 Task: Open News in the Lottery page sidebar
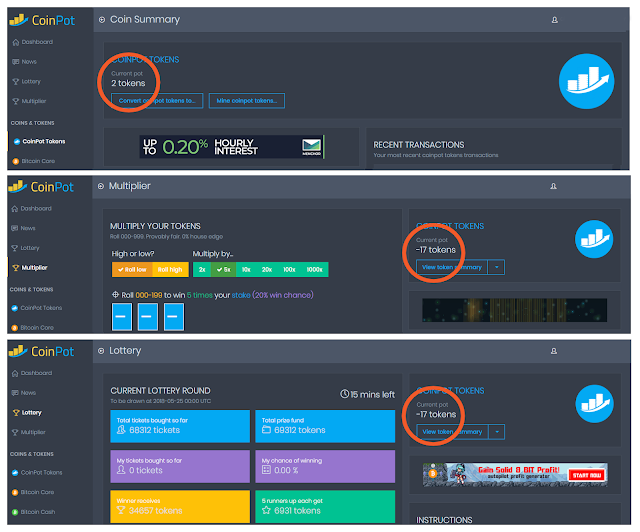(x=24, y=393)
